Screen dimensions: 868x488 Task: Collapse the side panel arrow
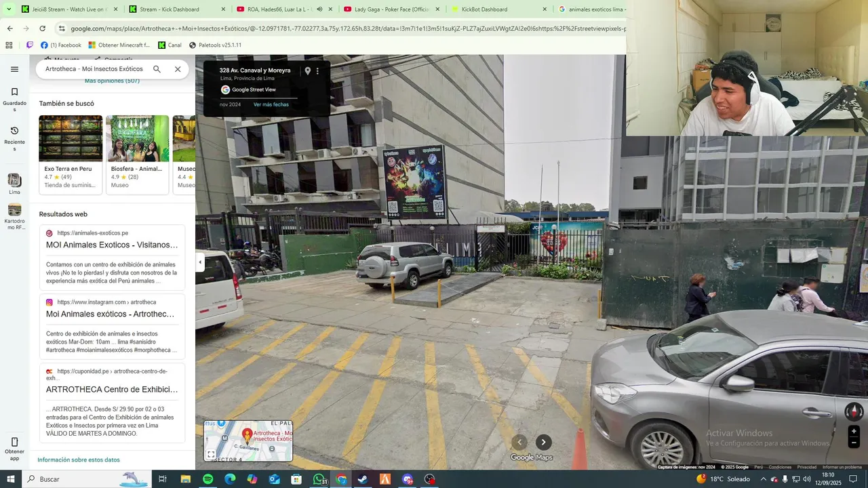point(200,262)
